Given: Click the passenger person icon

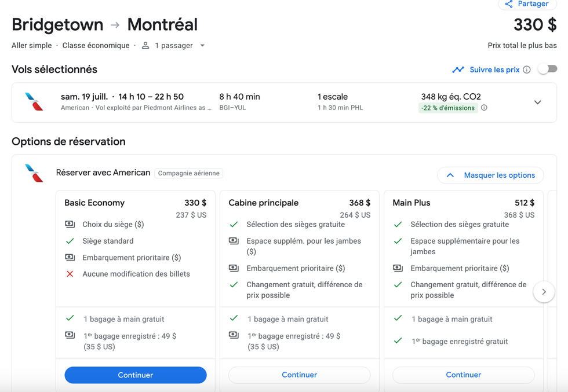Looking at the screenshot, I should (x=145, y=46).
